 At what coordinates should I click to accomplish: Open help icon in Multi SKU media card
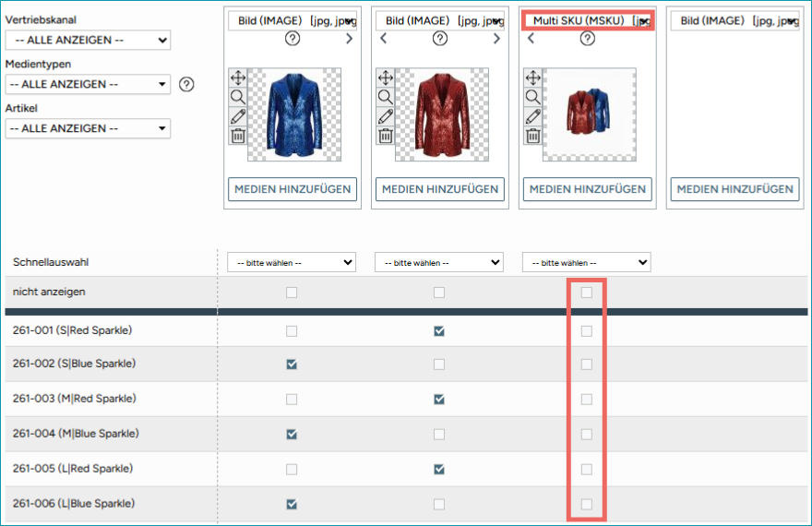pyautogui.click(x=587, y=39)
